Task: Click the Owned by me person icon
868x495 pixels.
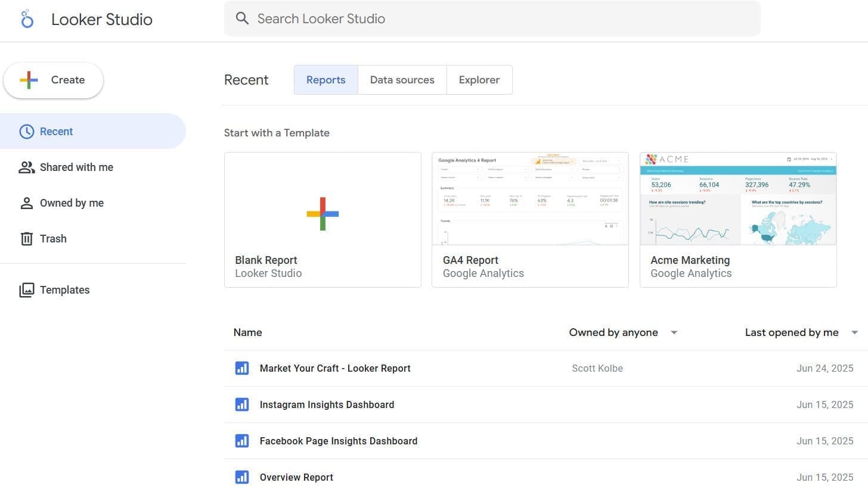Action: pos(27,203)
